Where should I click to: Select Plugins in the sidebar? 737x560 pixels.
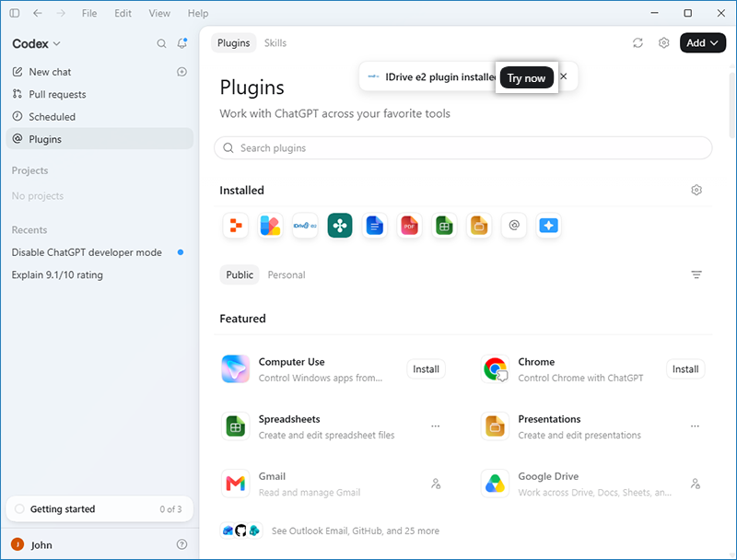pos(99,139)
